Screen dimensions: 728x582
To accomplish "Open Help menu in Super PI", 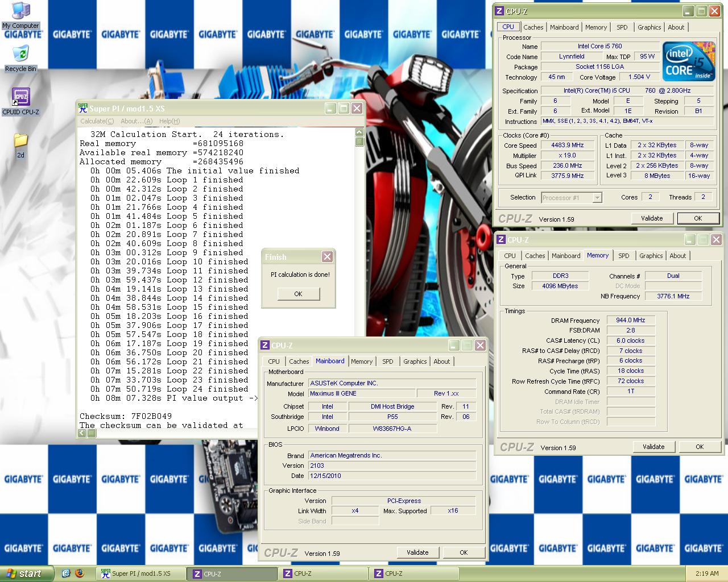I will click(x=169, y=121).
